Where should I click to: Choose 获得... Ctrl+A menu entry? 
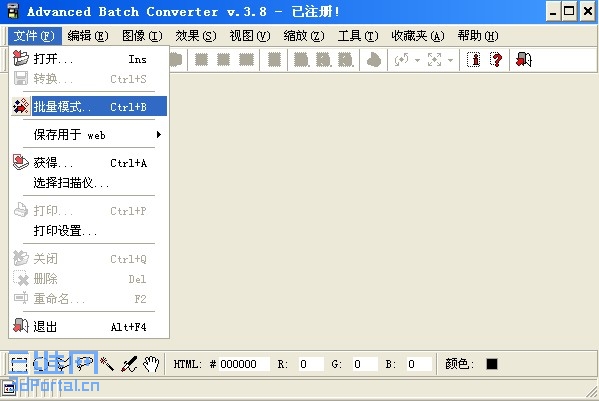(x=89, y=163)
